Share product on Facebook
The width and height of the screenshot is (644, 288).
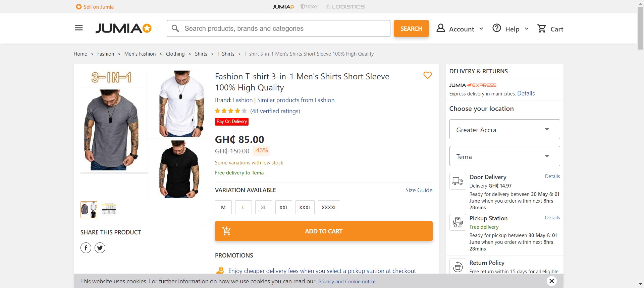coord(86,248)
